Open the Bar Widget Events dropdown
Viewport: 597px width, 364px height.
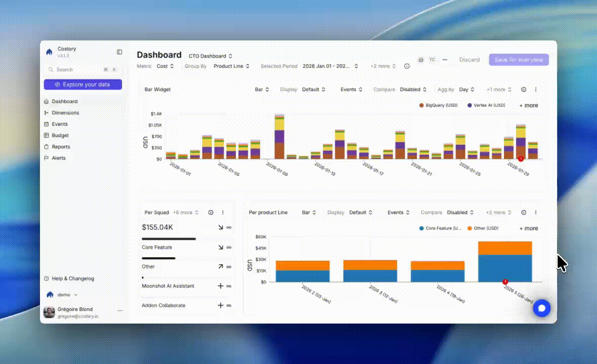point(352,89)
